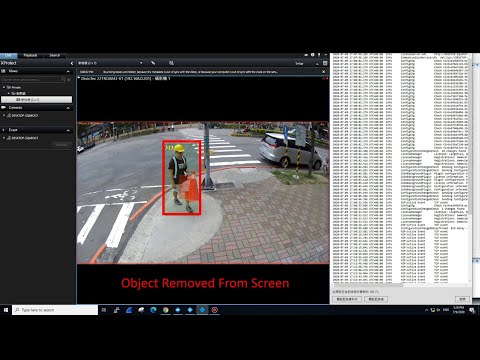Open Google Chrome from the taskbar
Screen dimensions: 480x360
165,310
